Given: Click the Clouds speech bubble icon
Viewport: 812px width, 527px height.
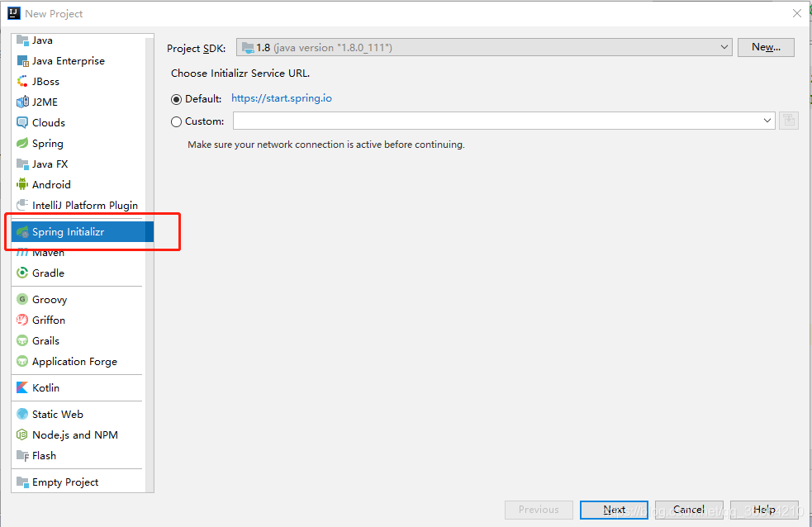Looking at the screenshot, I should click(22, 123).
